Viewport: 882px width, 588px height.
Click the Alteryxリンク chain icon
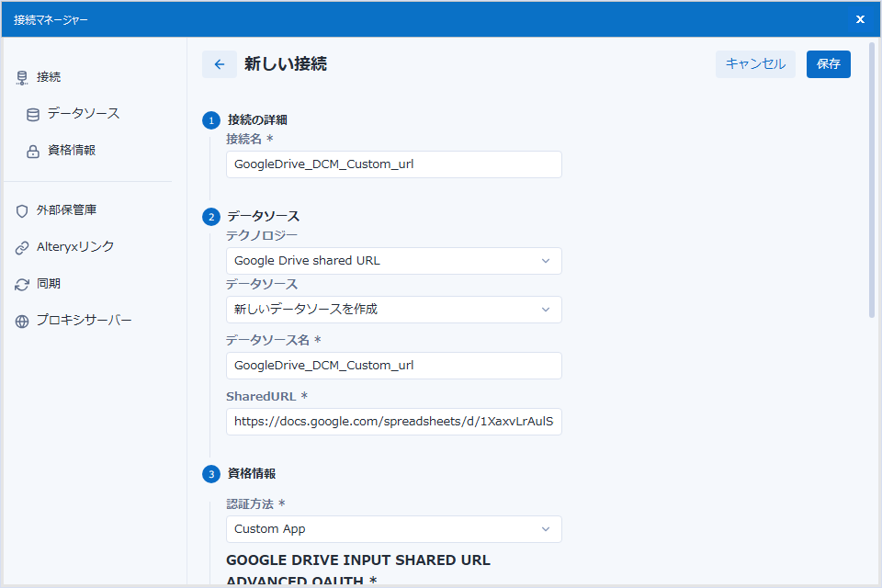[22, 248]
